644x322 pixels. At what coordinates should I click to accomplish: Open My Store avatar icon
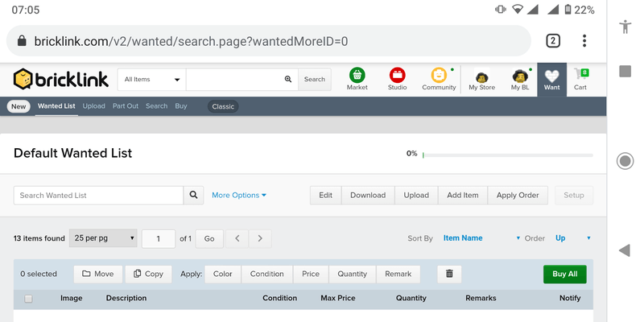tap(481, 79)
